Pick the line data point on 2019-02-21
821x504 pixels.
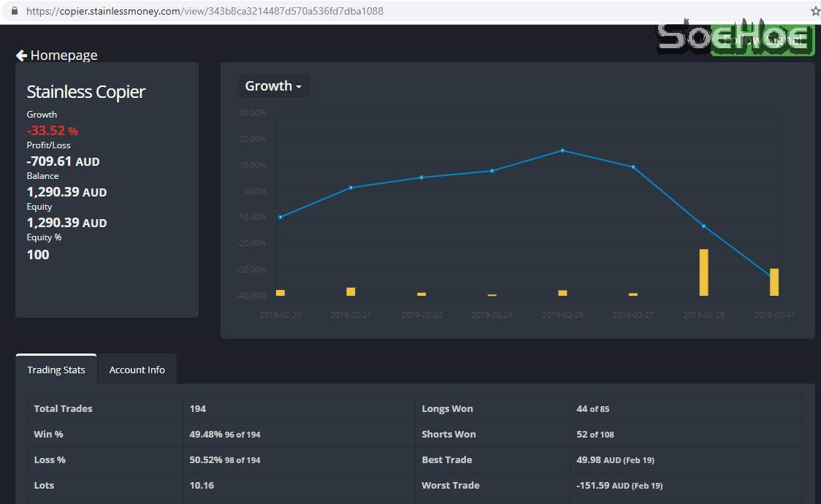(x=351, y=188)
